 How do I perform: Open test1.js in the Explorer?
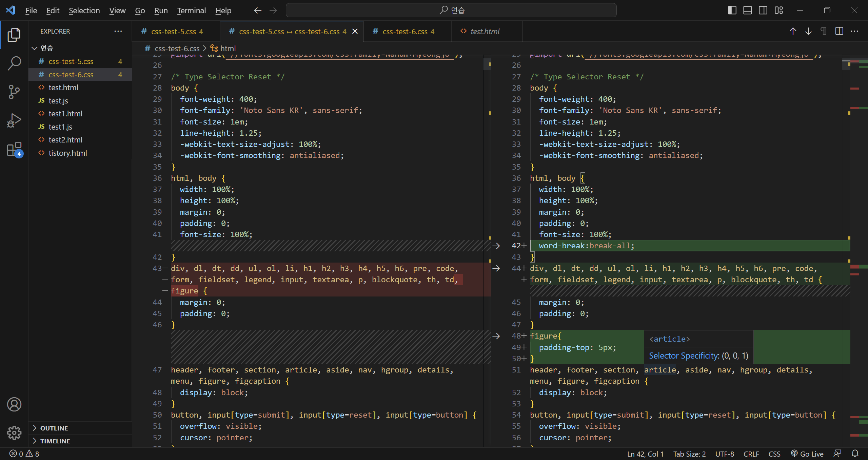click(60, 127)
